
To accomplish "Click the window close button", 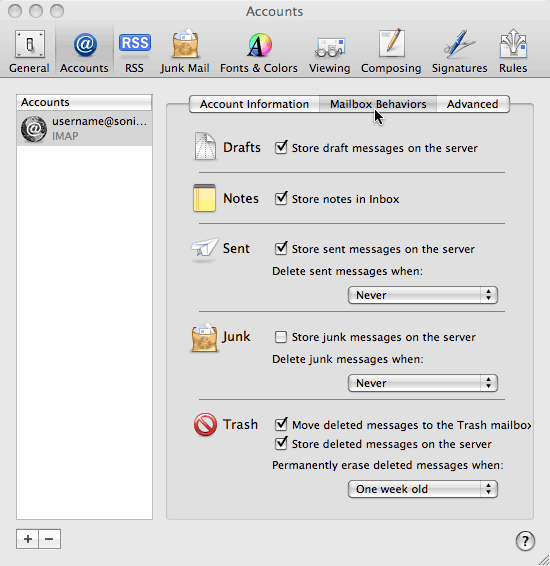I will tap(15, 11).
